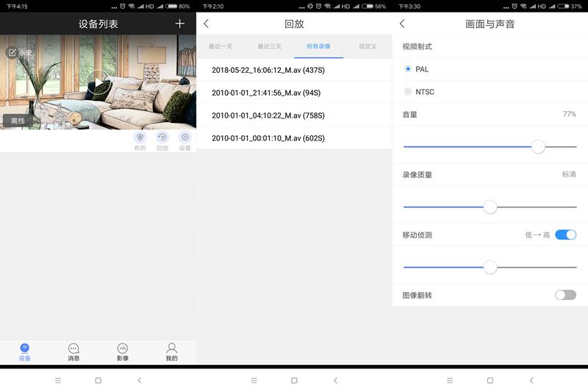Image resolution: width=588 pixels, height=392 pixels.
Task: Adjust the 录像质量 quality slider
Action: click(490, 207)
